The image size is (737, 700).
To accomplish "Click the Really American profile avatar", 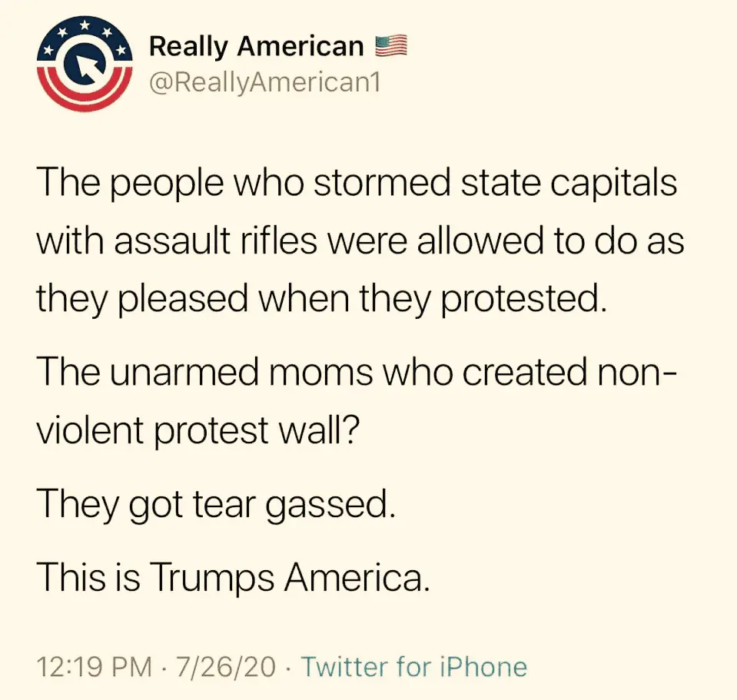I will (x=85, y=64).
